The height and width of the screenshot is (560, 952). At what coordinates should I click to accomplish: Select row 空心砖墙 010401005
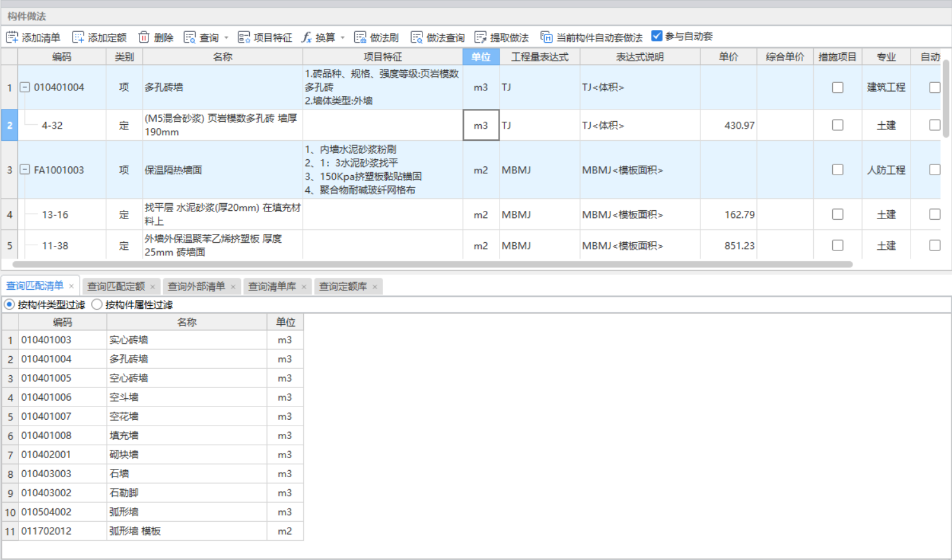point(153,378)
